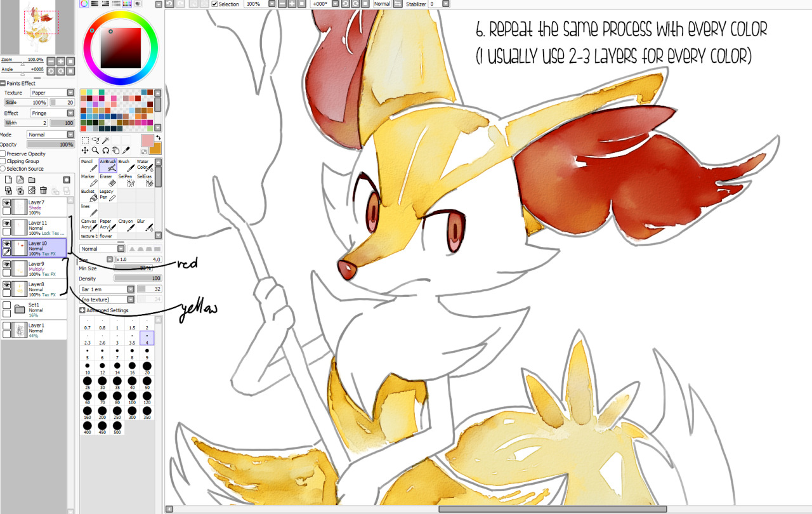812x514 pixels.
Task: Create a new linework layer
Action: click(20, 180)
